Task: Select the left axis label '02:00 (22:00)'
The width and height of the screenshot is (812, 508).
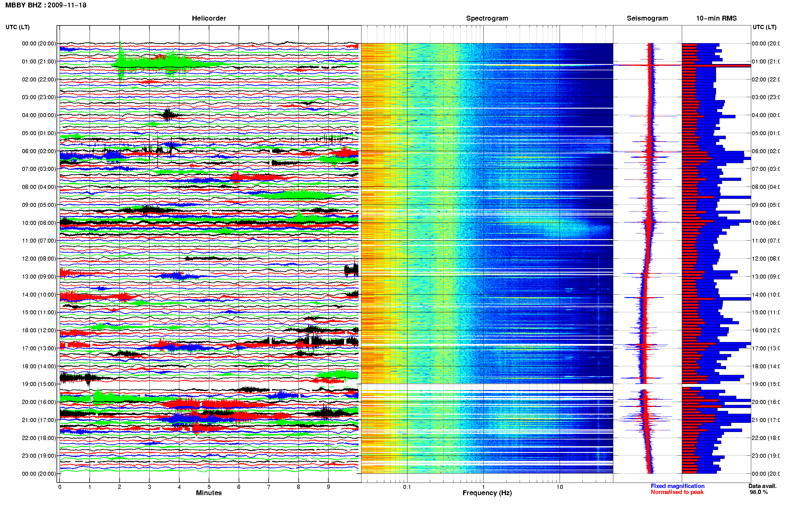Action: point(39,79)
